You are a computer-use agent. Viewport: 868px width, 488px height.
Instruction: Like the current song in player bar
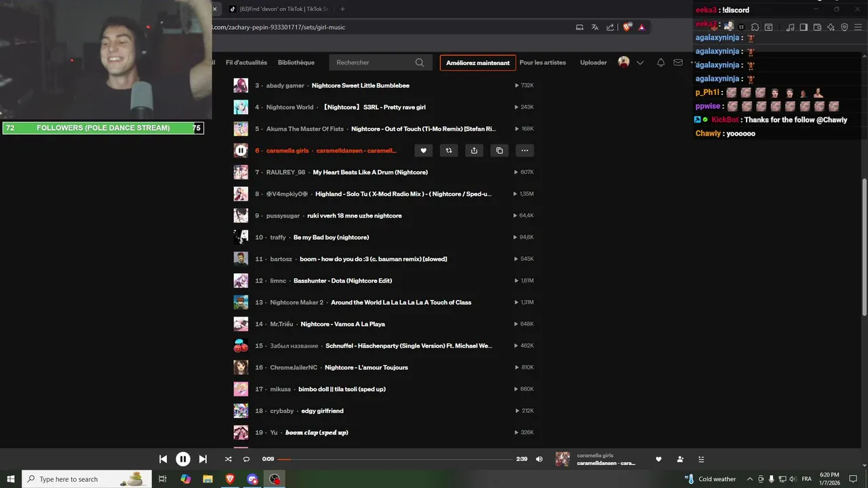[x=658, y=459]
